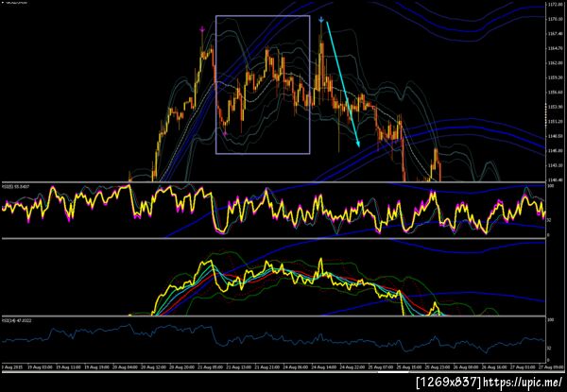Click the 20 Aug 12:00 time label
Image resolution: width=567 pixels, height=392 pixels.
153,367
